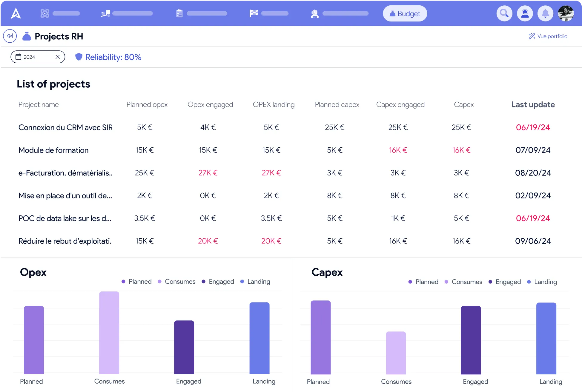Open the notifications bell

tap(545, 13)
